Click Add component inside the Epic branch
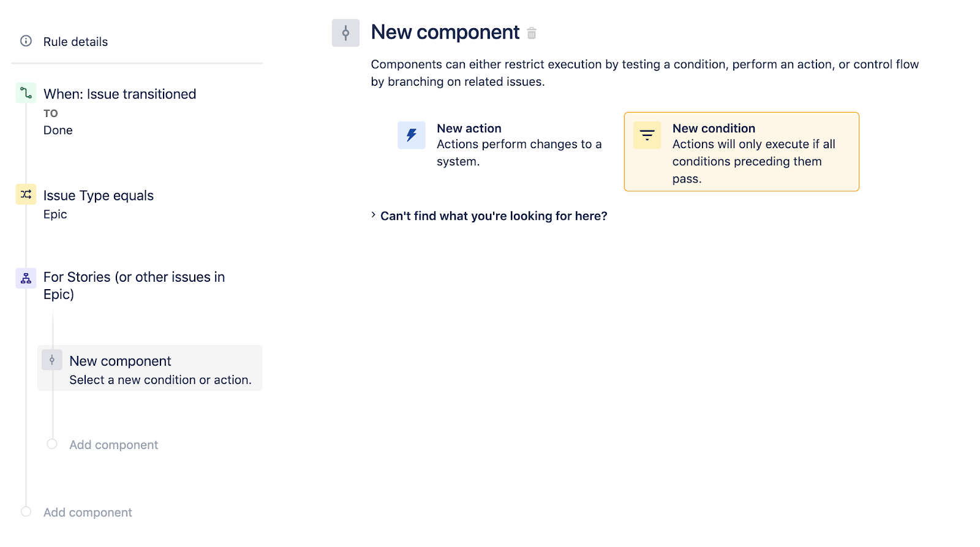The width and height of the screenshot is (980, 547). [113, 444]
